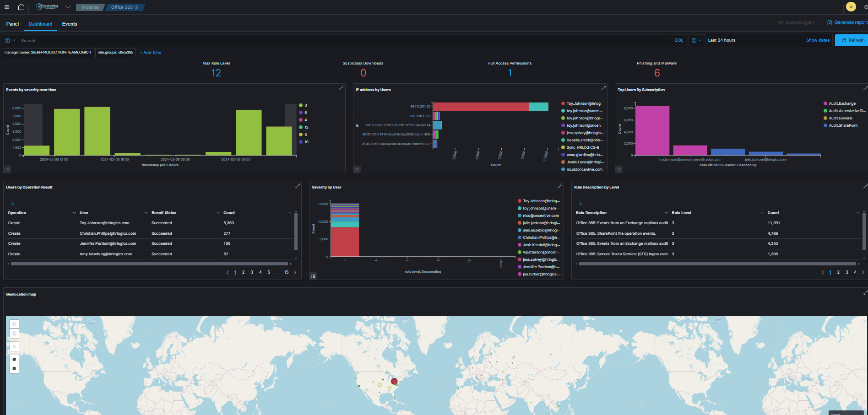
Task: Expand the chevron beside the logo
Action: (x=68, y=7)
